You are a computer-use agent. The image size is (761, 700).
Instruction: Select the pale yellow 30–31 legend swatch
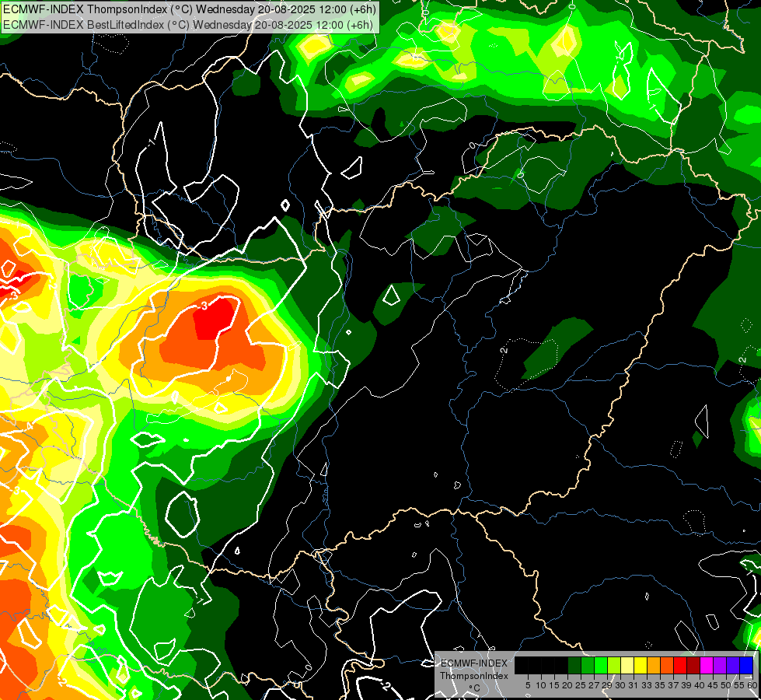(x=627, y=666)
